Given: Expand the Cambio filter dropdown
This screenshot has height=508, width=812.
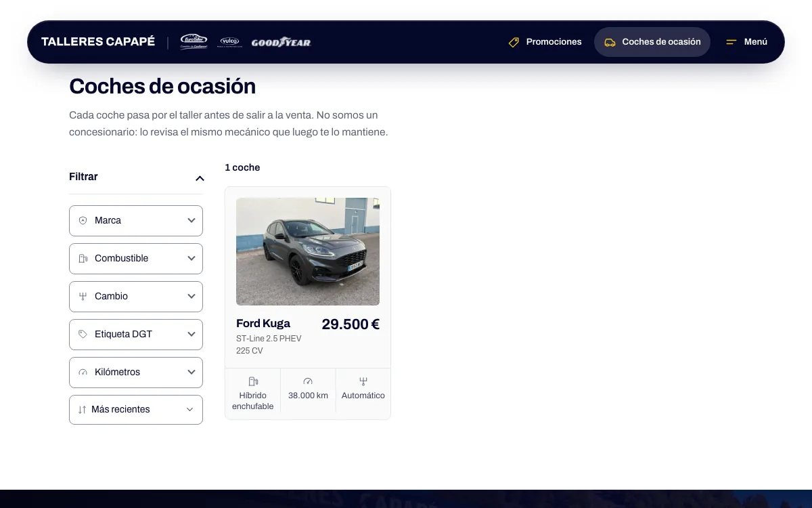Looking at the screenshot, I should click(136, 297).
